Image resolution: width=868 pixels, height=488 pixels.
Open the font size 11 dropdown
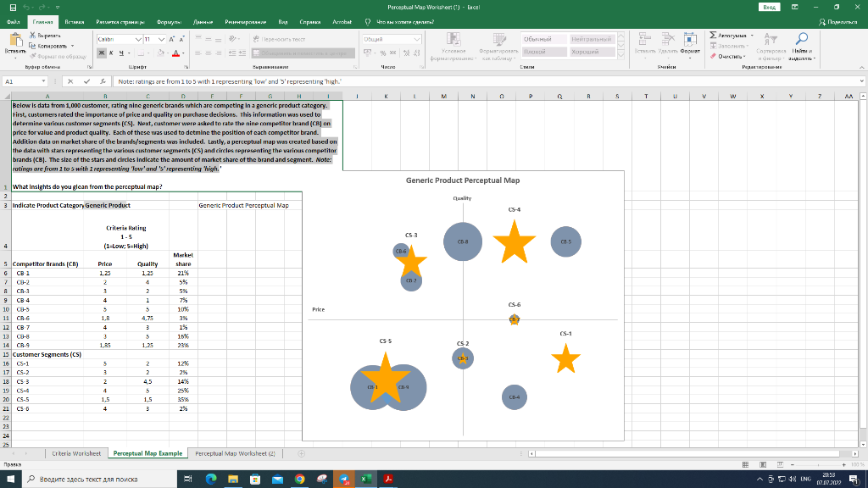pos(161,39)
